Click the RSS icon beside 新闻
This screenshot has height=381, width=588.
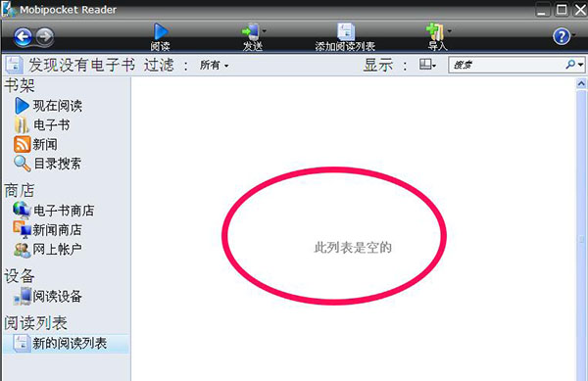[22, 144]
